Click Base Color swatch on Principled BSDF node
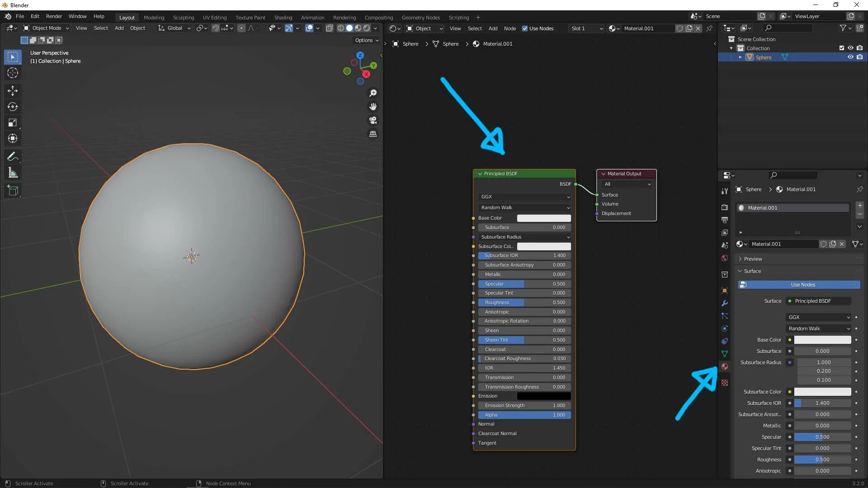This screenshot has width=868, height=488. pos(544,218)
